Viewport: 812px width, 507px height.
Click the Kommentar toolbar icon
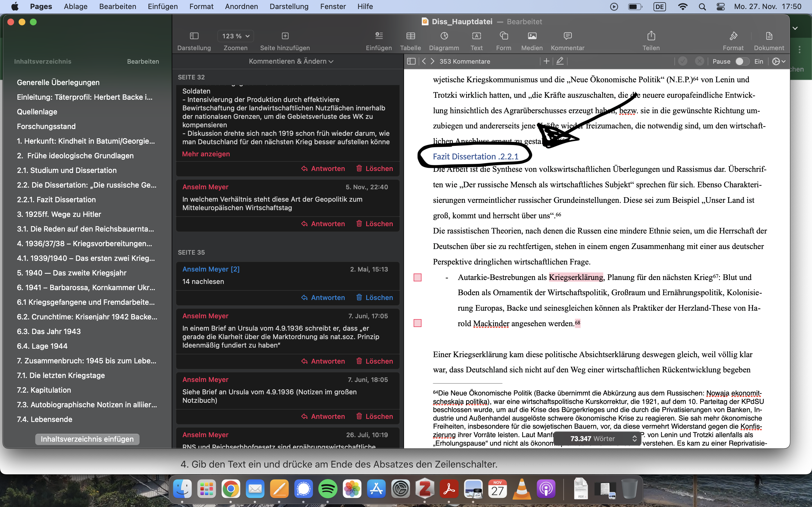point(567,36)
